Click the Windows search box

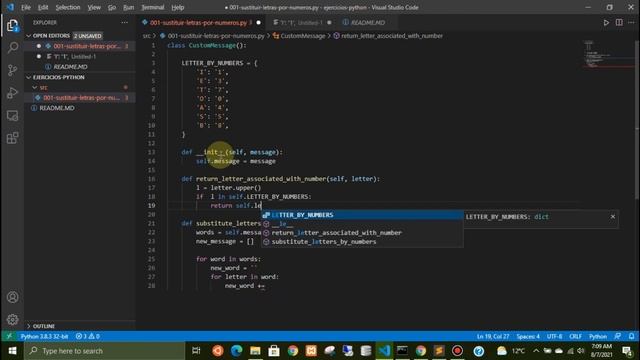pyautogui.click(x=104, y=351)
